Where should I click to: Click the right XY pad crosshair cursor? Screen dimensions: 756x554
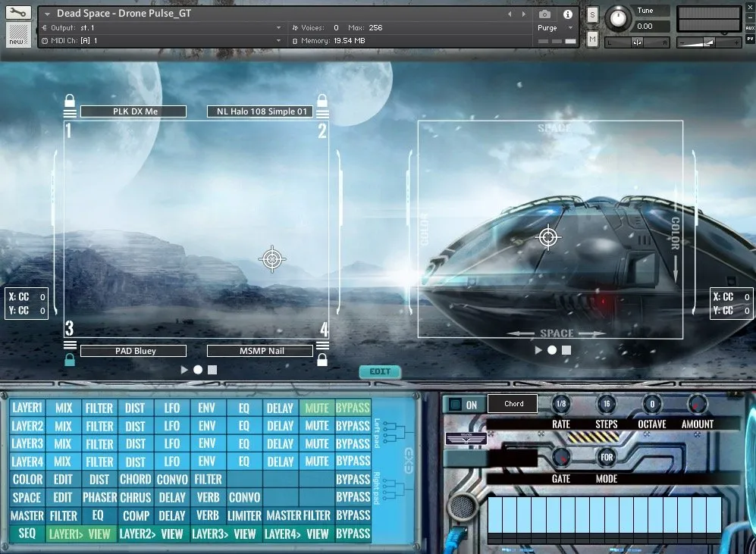tap(547, 237)
